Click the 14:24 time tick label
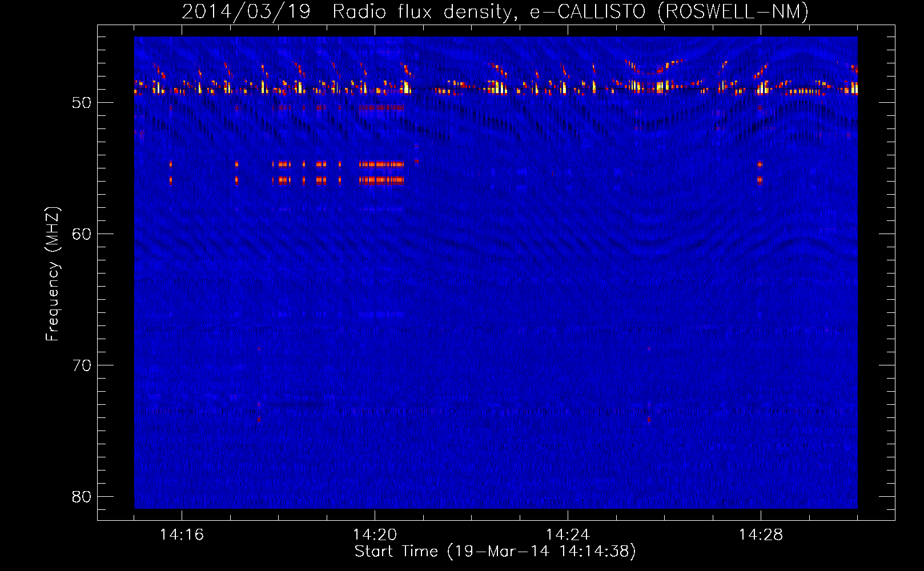 point(568,535)
